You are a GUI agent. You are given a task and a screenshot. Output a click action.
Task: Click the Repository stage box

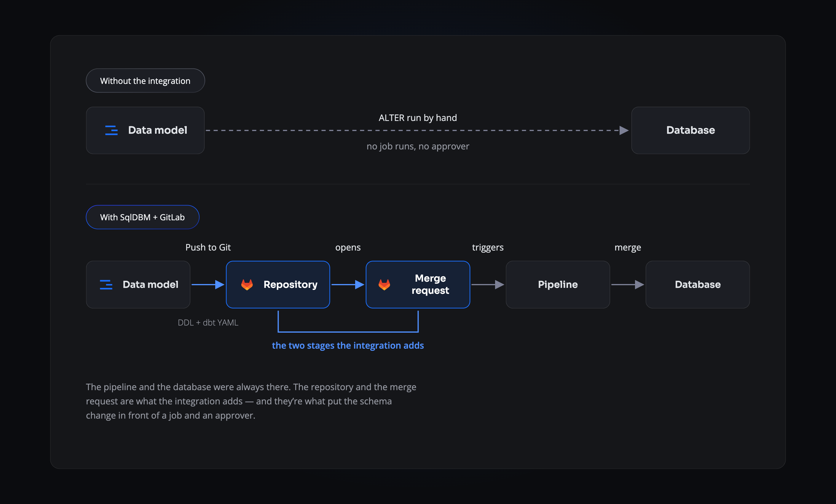click(278, 284)
